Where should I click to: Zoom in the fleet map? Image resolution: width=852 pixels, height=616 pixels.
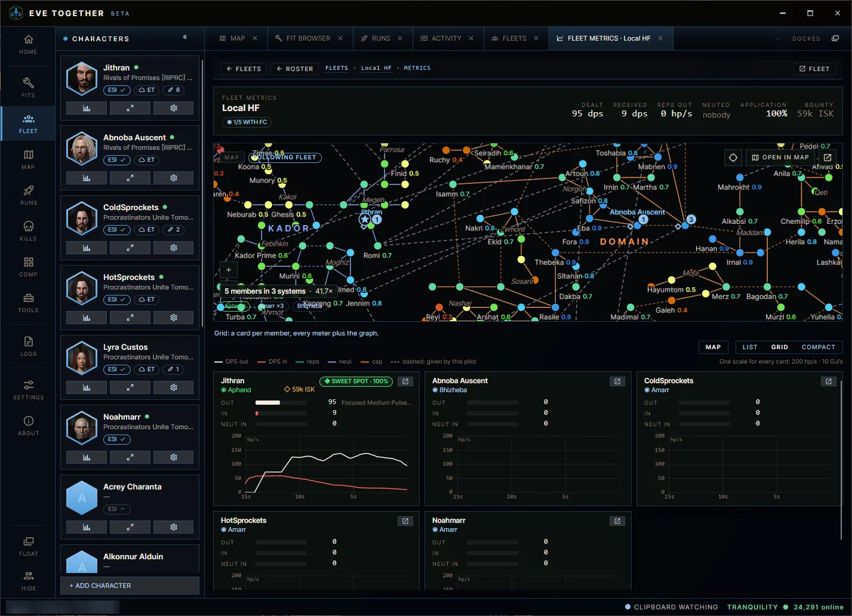click(229, 270)
